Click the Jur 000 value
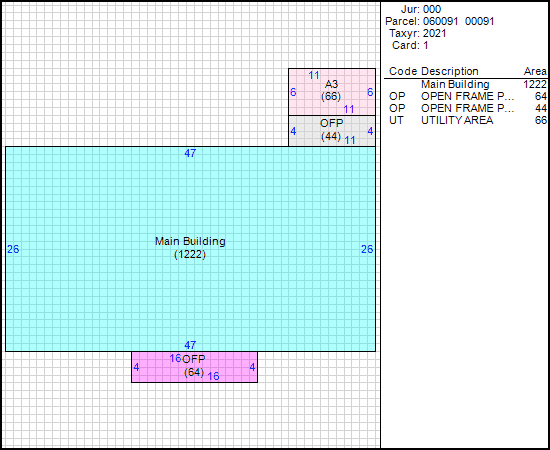Viewport: 550px width, 450px height. coord(432,9)
